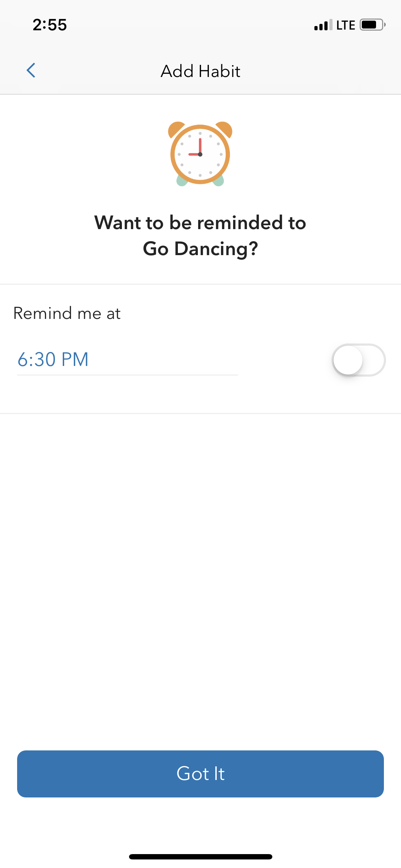Image resolution: width=401 pixels, height=868 pixels.
Task: Enable the reminder toggle switch
Action: point(359,360)
